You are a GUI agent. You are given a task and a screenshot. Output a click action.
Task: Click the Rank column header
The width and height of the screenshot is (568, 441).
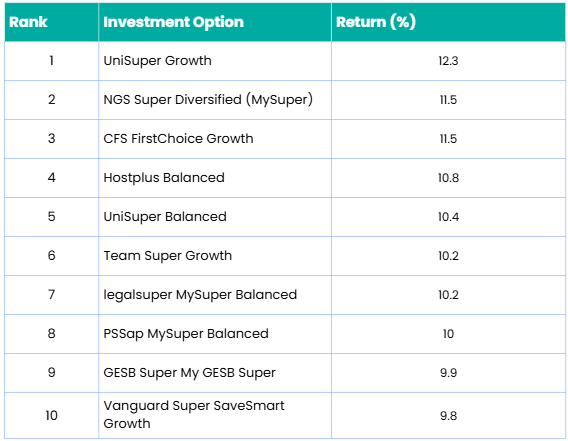click(51, 22)
